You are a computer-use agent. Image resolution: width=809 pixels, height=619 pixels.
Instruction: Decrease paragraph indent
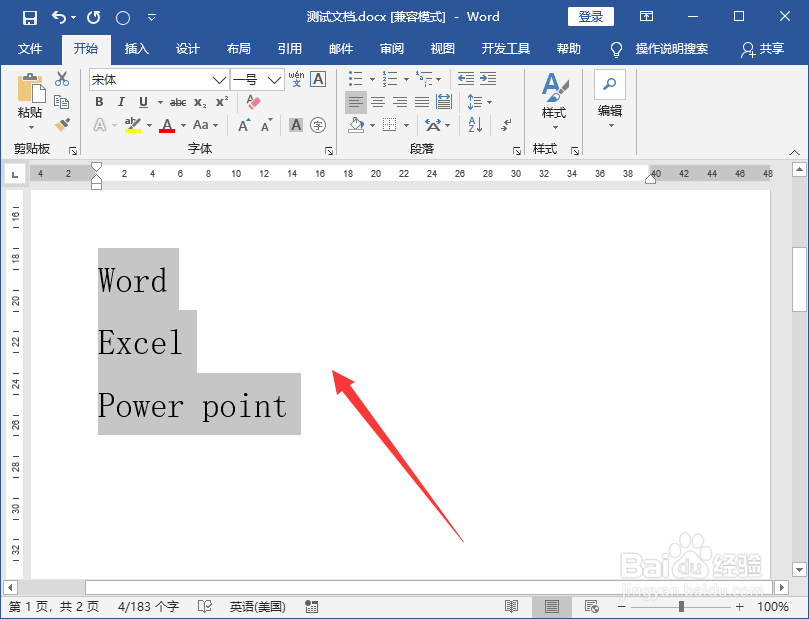point(466,79)
